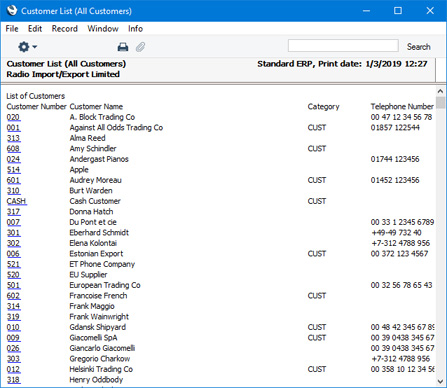The image size is (447, 388).
Task: Open customer number 010 link
Action: [13, 327]
